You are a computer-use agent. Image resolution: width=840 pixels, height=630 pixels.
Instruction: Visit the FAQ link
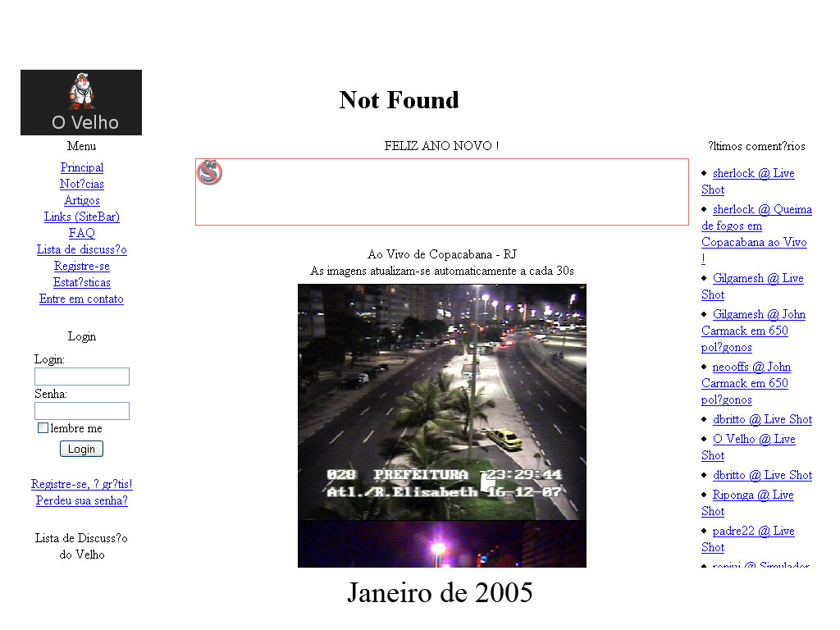click(x=82, y=233)
